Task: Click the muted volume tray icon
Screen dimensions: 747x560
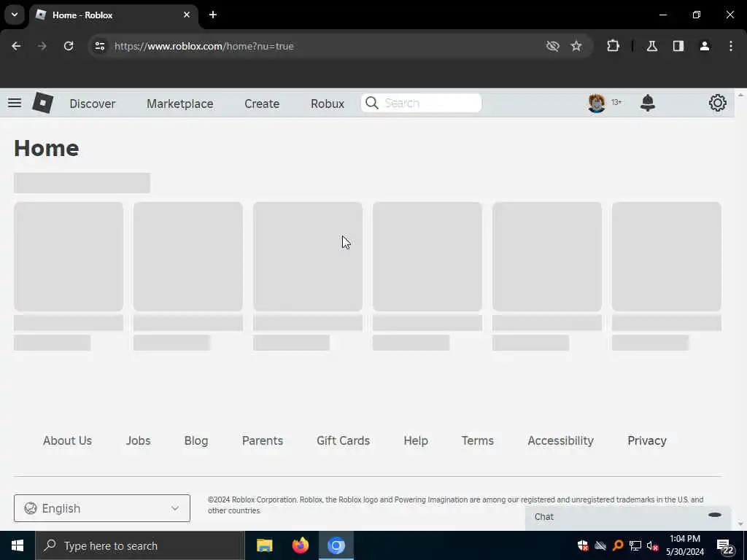Action: pos(652,545)
